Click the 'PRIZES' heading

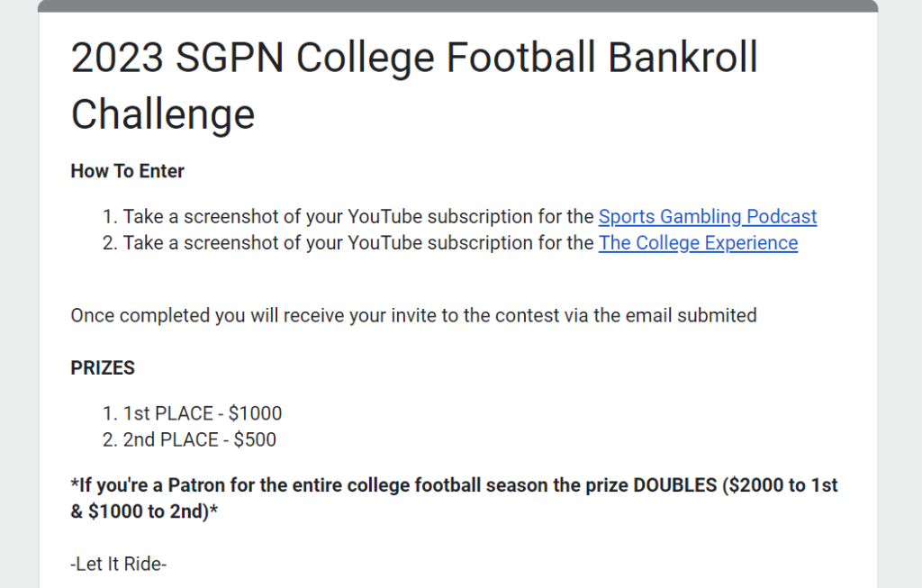103,368
